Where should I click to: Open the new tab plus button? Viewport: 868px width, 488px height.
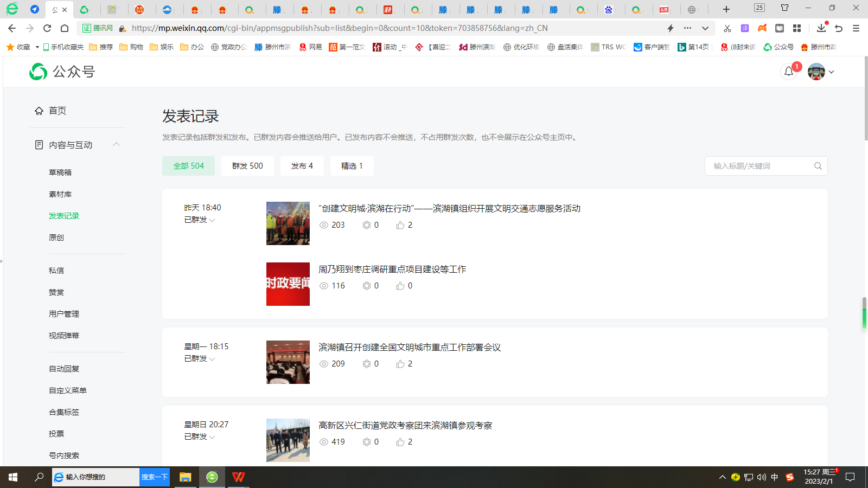tap(726, 9)
